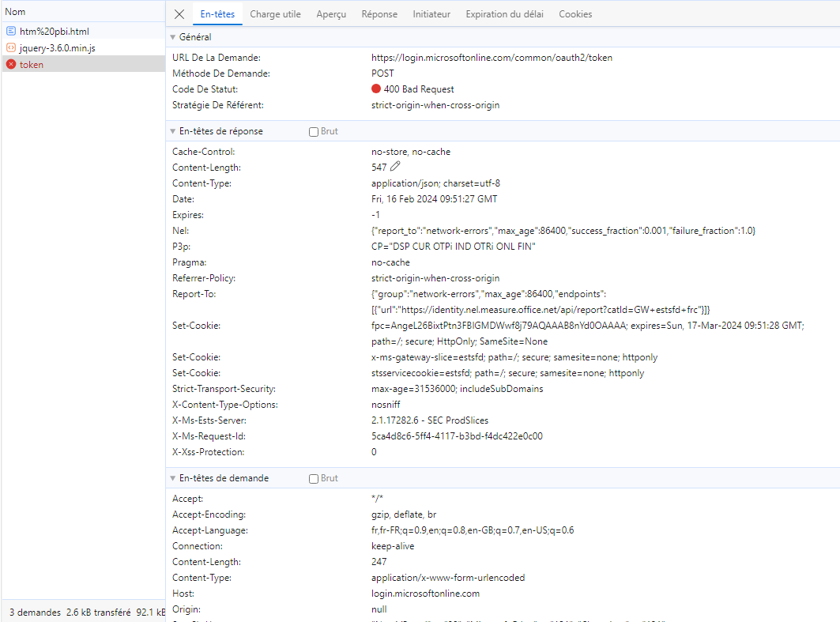This screenshot has width=840, height=622.
Task: Click the max-age=31536000; includeSubDomains value
Action: 457,389
